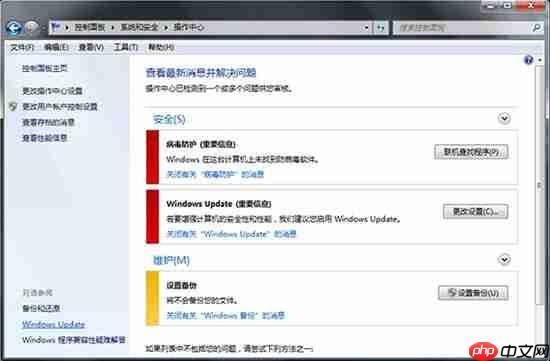Click the 更改设置(C)... button for Windows Update
The height and width of the screenshot is (361, 550).
pos(475,212)
